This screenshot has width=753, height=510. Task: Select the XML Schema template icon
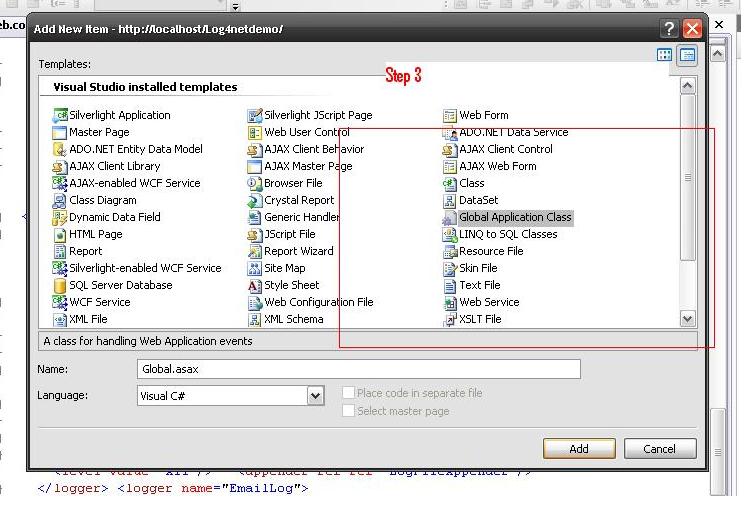255,319
